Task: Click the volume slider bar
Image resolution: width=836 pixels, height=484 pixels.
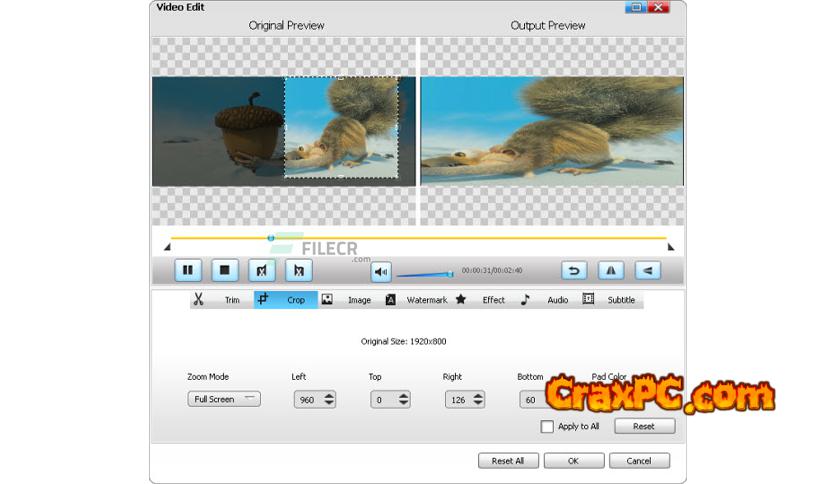Action: pyautogui.click(x=424, y=274)
